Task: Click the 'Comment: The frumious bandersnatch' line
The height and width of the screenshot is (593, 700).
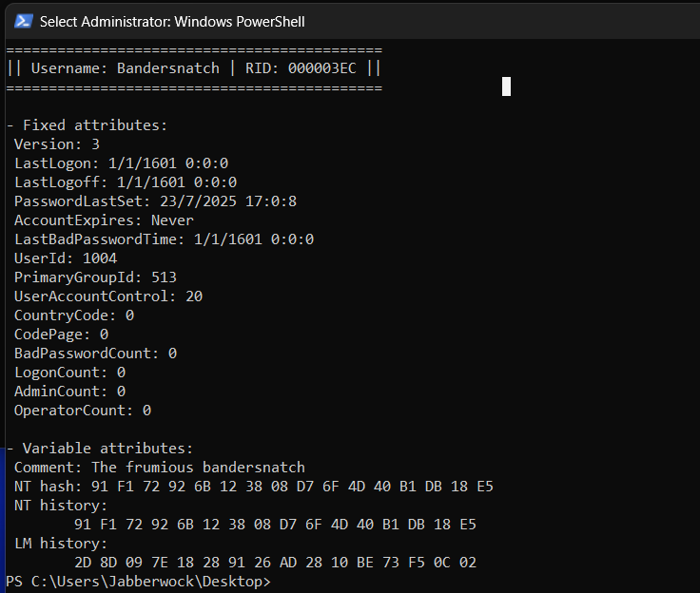Action: (160, 468)
